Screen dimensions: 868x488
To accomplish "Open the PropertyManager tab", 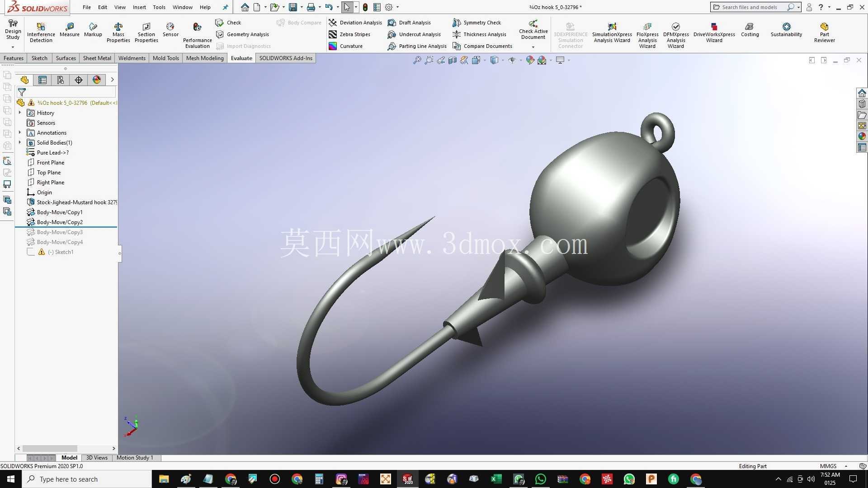I will [x=42, y=80].
